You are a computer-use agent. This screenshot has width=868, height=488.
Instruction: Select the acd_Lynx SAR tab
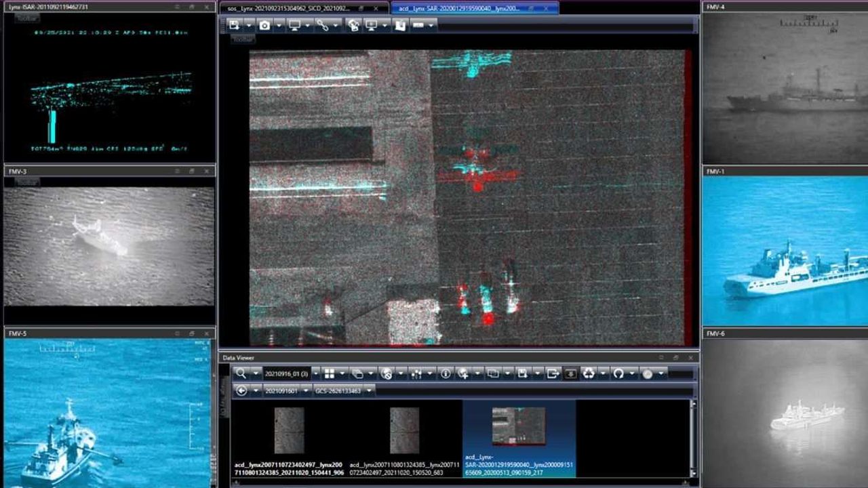pos(468,8)
